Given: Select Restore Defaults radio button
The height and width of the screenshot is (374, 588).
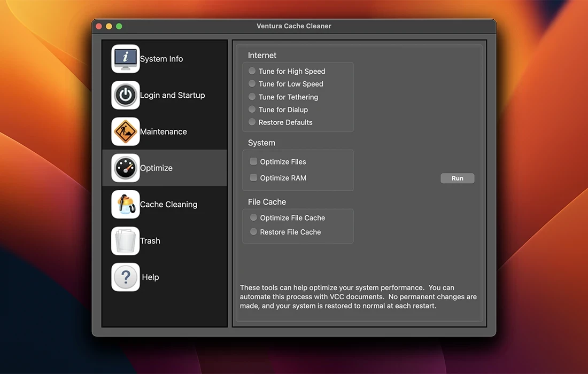Looking at the screenshot, I should (x=252, y=122).
